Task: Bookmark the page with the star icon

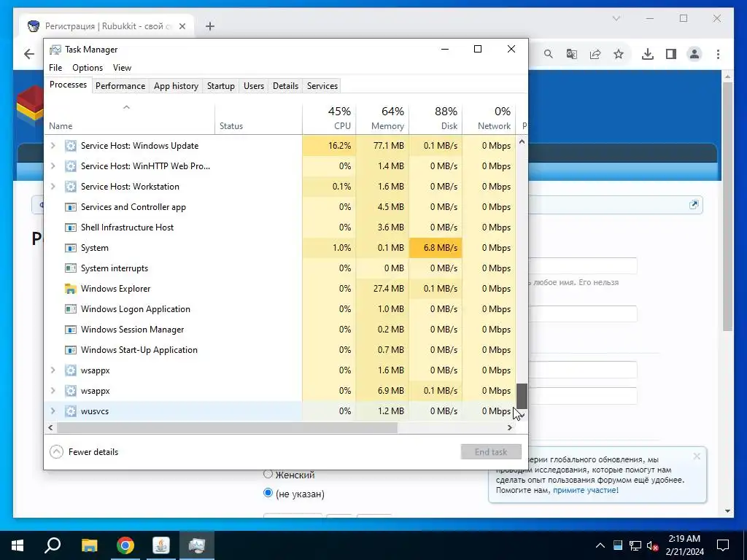Action: pyautogui.click(x=619, y=54)
